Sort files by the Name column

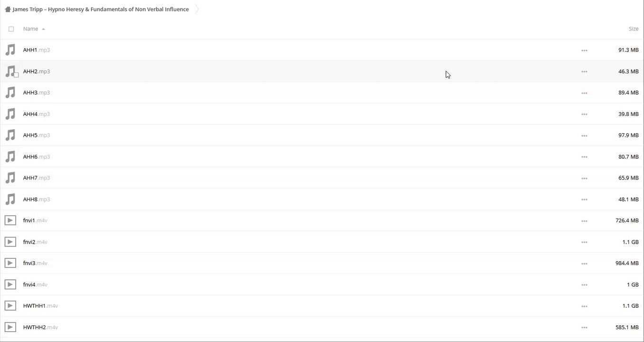30,29
